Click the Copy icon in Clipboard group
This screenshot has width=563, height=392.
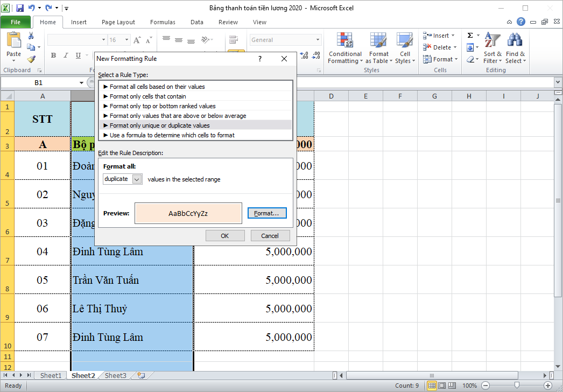click(31, 47)
